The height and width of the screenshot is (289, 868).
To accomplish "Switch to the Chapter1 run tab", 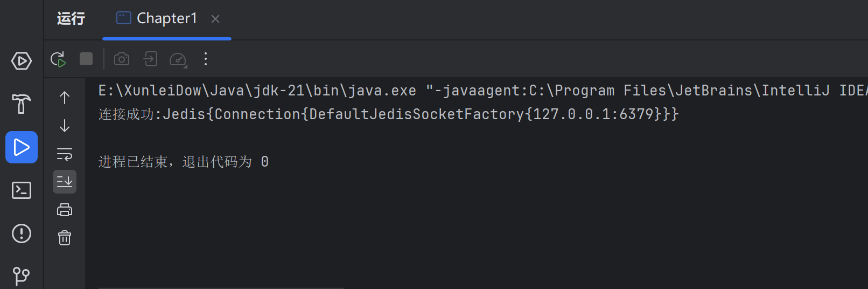I will click(x=157, y=19).
